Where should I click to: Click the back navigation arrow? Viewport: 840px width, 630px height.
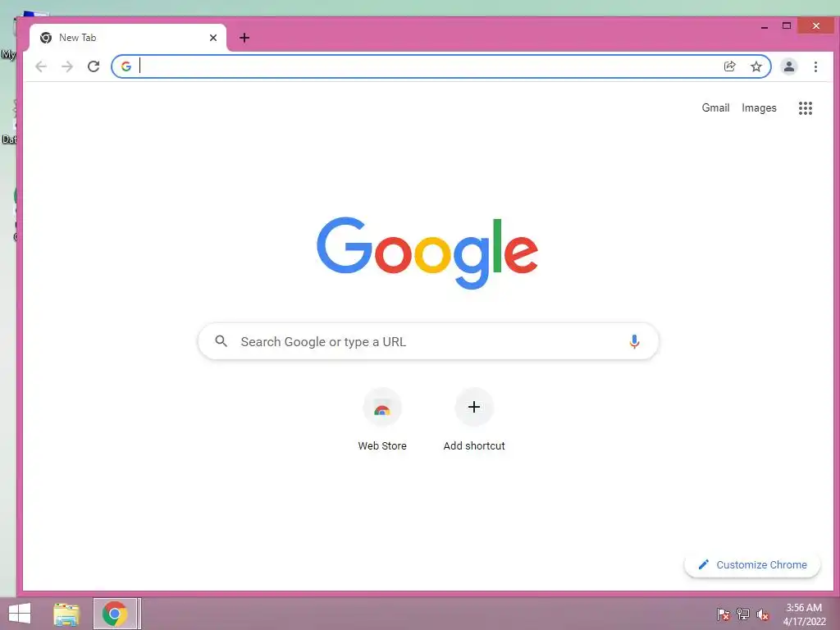pos(41,66)
